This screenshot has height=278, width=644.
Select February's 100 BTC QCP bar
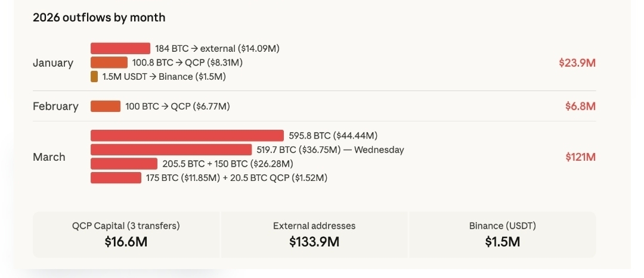106,107
